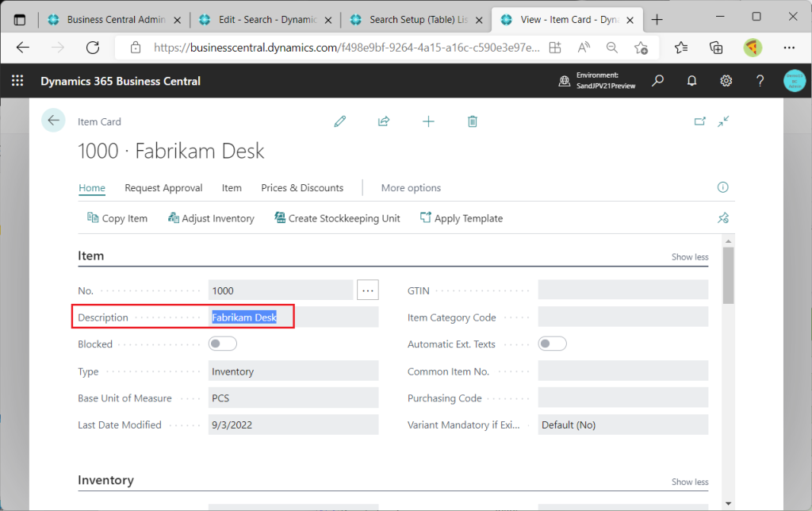Show the FactBox info pane icon

tap(723, 187)
